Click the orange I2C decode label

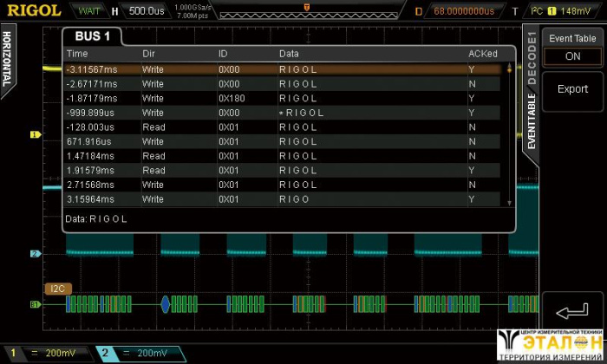57,288
